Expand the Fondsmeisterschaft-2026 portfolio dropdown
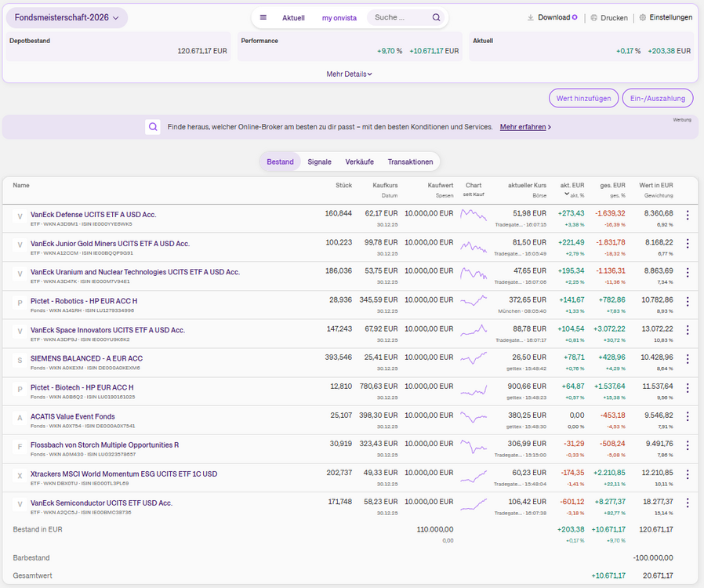The image size is (704, 588). (67, 18)
